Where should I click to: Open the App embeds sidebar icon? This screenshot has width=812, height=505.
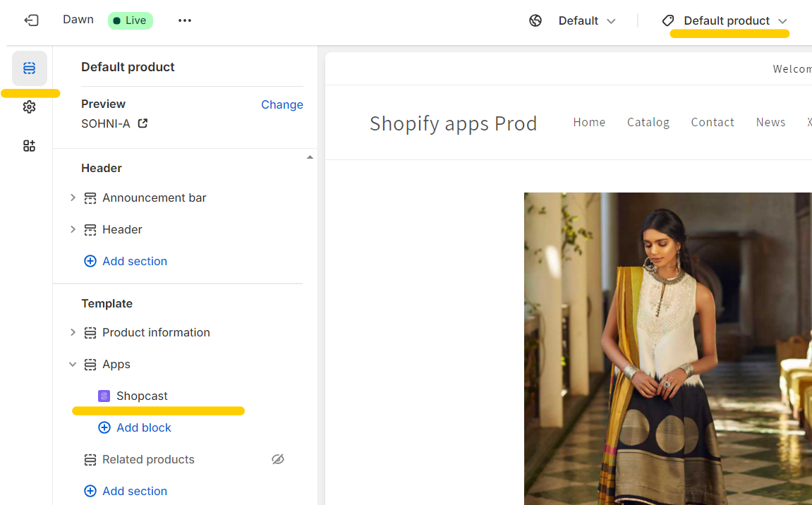coord(29,146)
